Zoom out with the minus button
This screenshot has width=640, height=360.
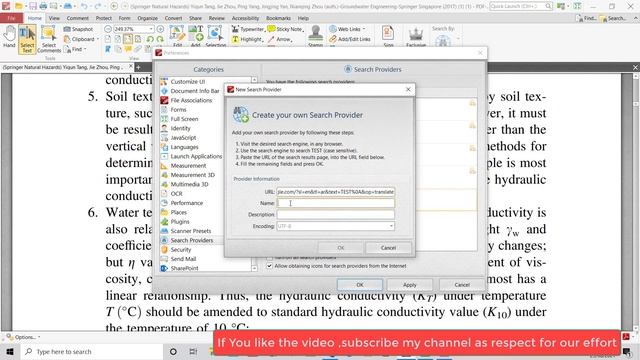pyautogui.click(x=108, y=29)
